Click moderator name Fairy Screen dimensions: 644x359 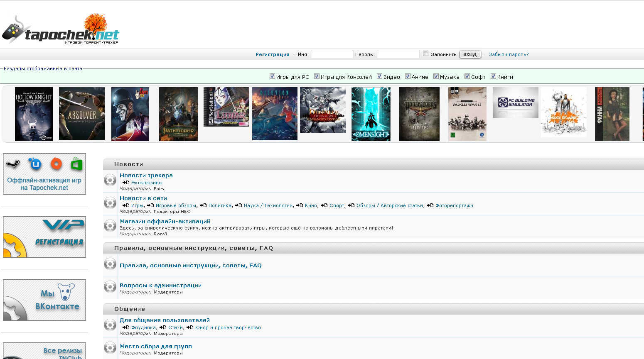159,189
